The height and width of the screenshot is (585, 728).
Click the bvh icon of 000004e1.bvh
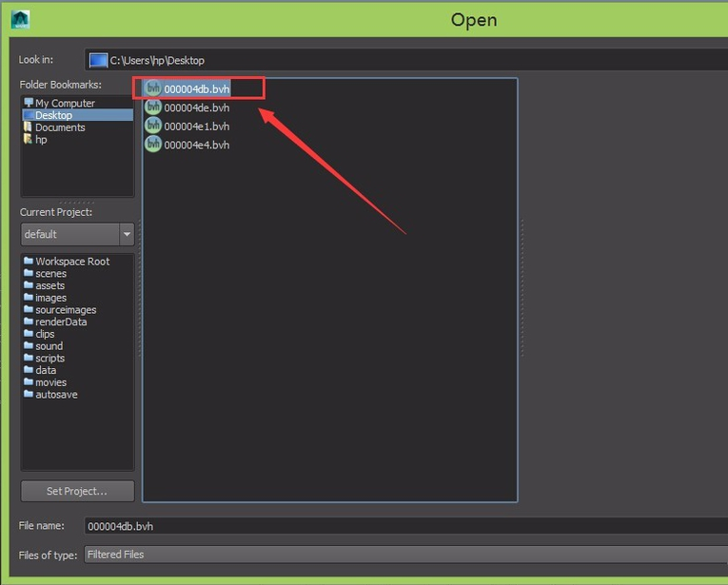153,126
